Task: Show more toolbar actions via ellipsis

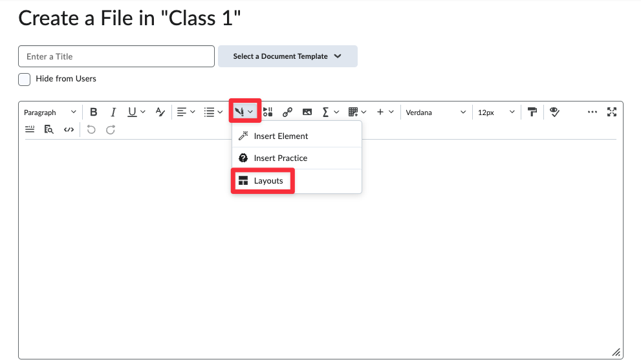Action: [x=592, y=112]
